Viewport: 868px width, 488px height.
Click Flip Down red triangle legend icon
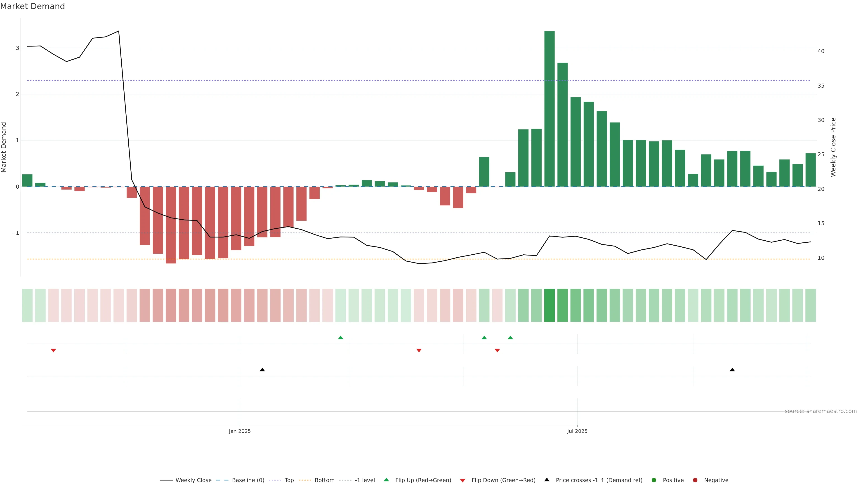click(463, 481)
